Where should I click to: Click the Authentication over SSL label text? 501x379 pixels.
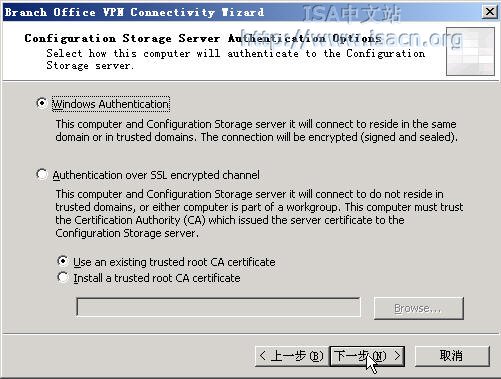pos(156,175)
